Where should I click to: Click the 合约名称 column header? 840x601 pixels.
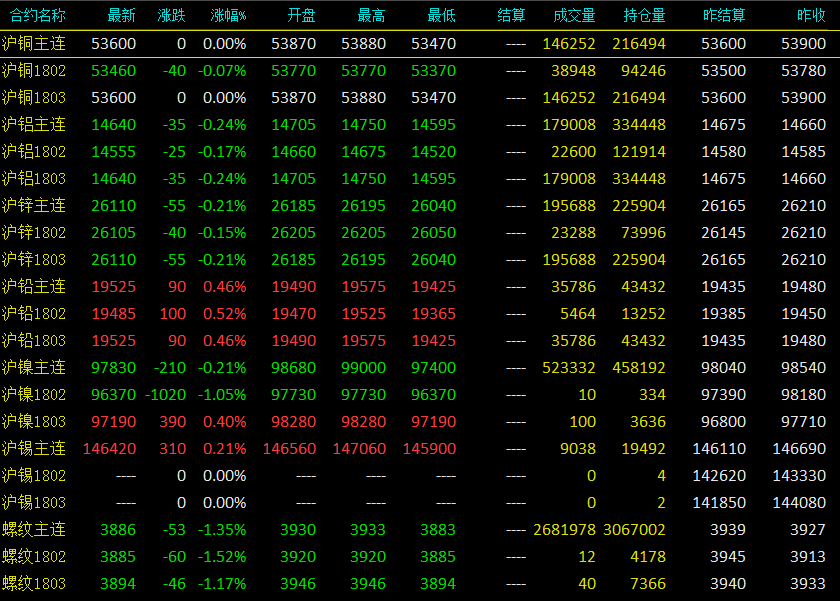pos(38,16)
